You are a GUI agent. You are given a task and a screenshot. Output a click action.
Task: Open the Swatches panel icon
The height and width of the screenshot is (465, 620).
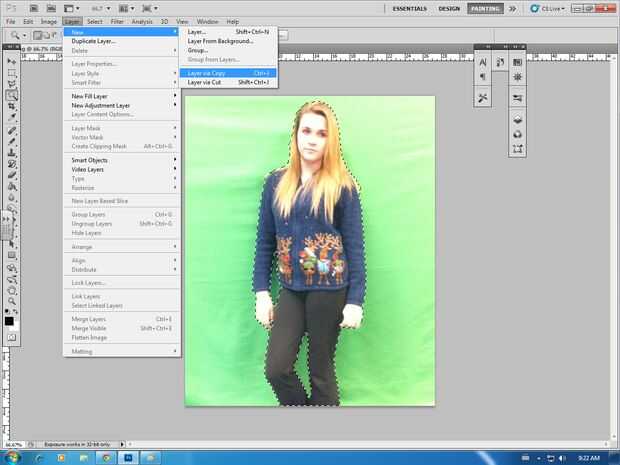coord(518,62)
